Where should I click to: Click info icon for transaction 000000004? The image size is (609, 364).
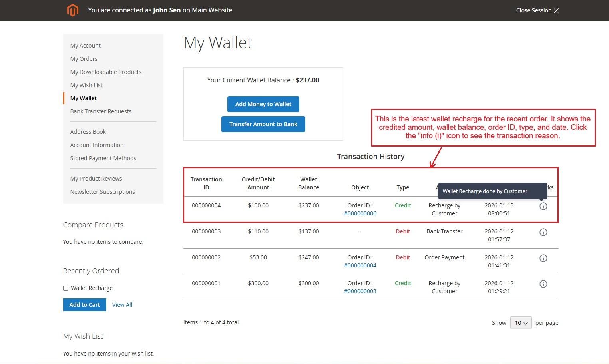tap(543, 206)
